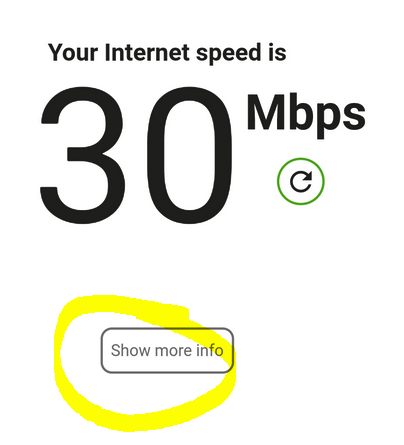Open the Show more info button

click(x=167, y=350)
